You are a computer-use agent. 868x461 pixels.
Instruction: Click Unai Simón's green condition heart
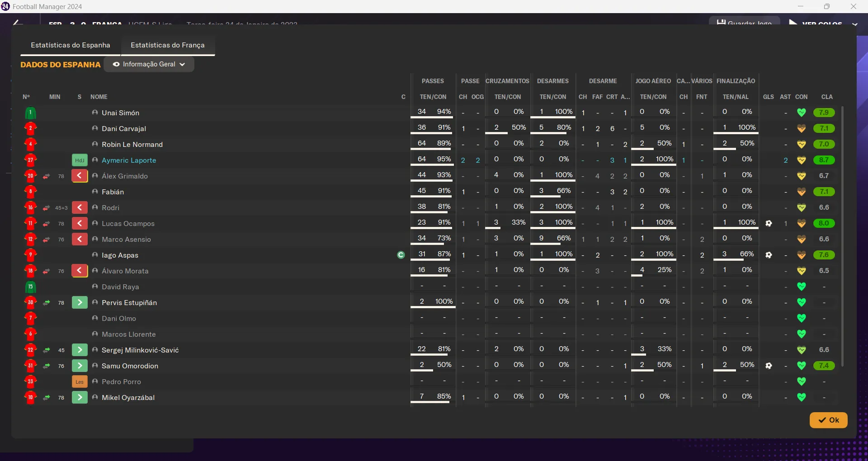click(x=802, y=113)
